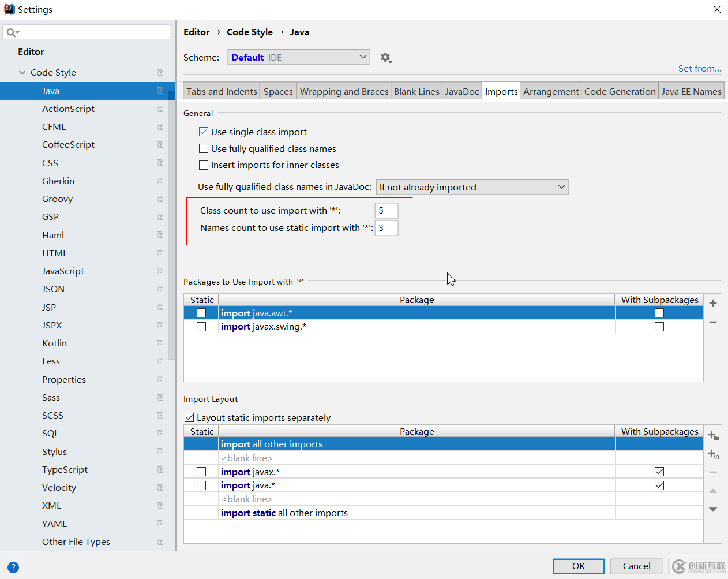
Task: Open help with the question mark icon
Action: (x=13, y=567)
